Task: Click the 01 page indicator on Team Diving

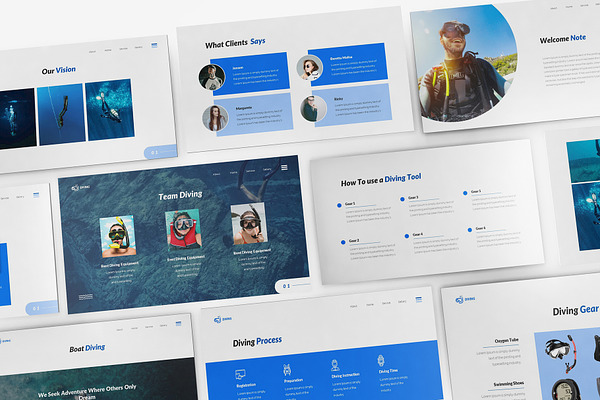Action: (293, 286)
